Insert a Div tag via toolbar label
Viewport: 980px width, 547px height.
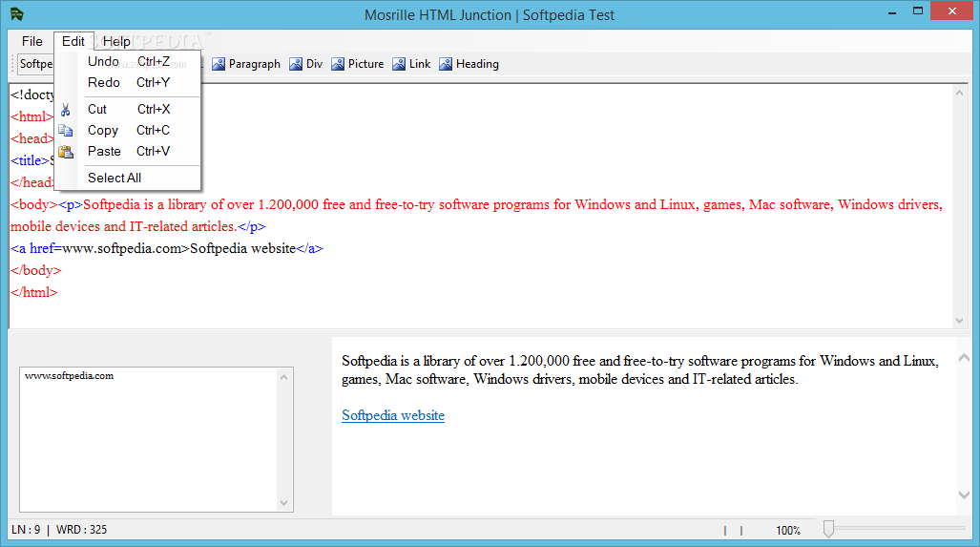(314, 64)
